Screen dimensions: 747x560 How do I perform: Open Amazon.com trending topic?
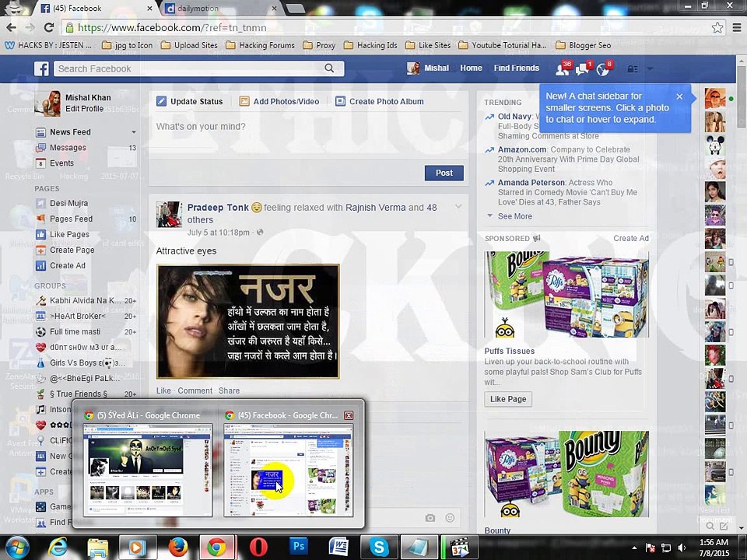522,149
